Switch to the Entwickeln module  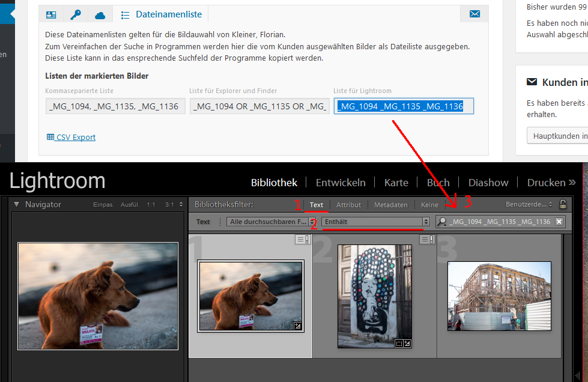coord(341,183)
